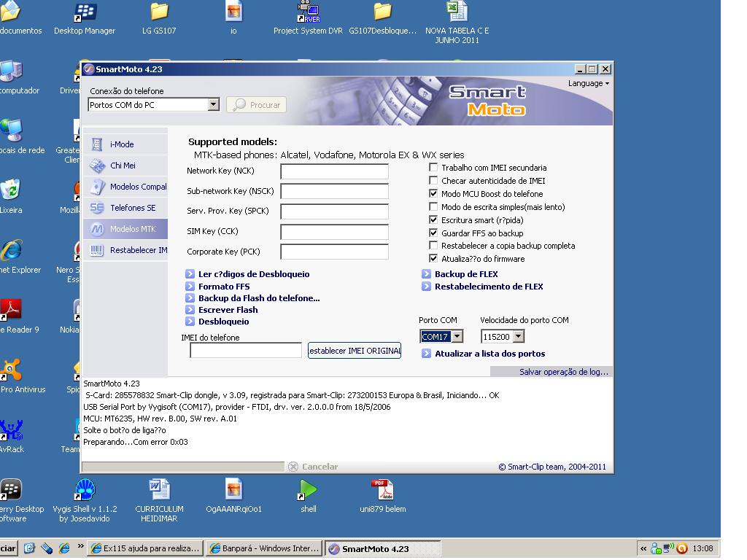The height and width of the screenshot is (560, 747).
Task: Focus Network Key (NCK) field
Action: (x=334, y=171)
